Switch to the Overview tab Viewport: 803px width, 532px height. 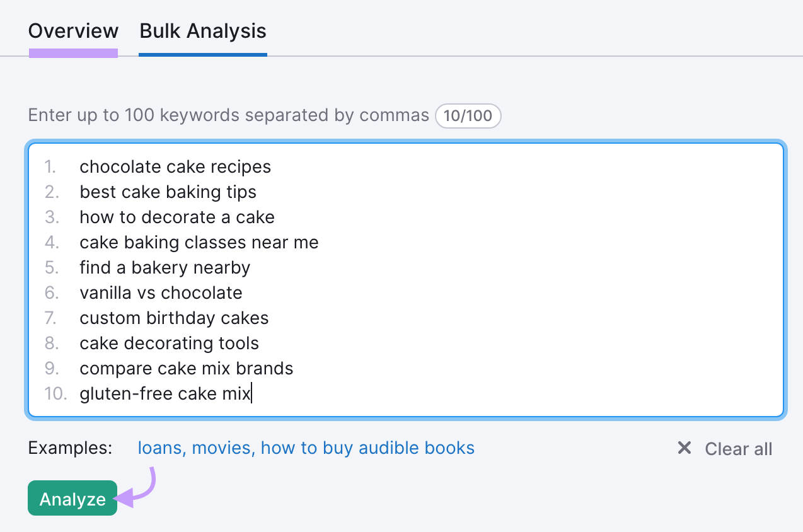pyautogui.click(x=72, y=30)
